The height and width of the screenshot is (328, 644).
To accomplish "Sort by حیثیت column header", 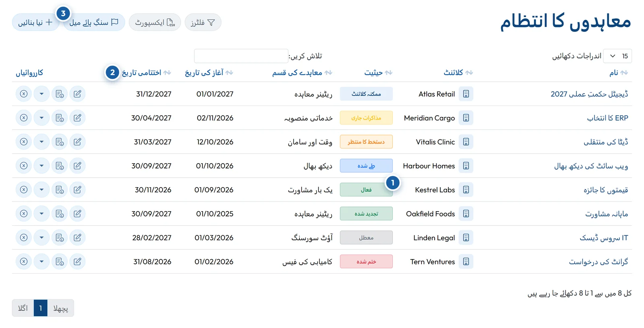I will tap(378, 73).
